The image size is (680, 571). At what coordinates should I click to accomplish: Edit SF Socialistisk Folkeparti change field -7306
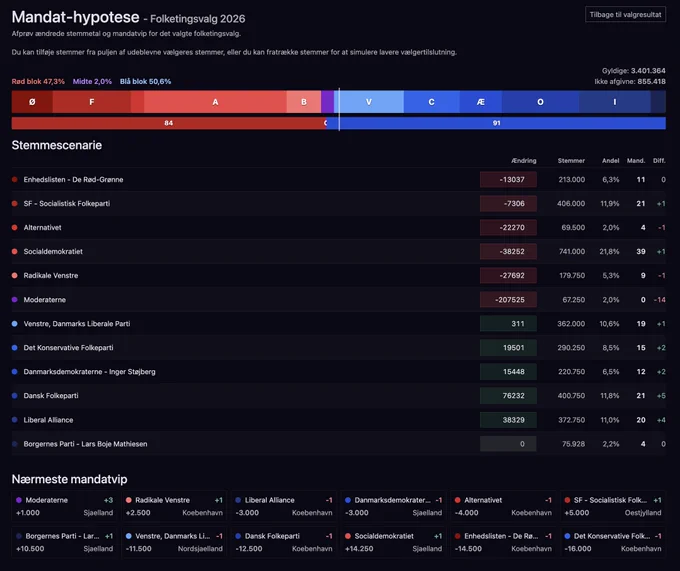pos(508,203)
